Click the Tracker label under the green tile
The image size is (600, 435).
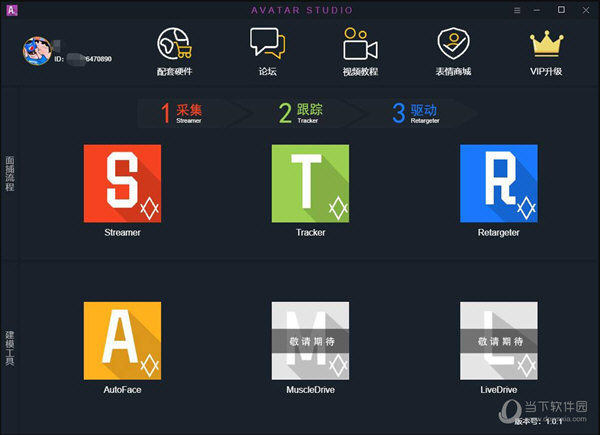(310, 233)
